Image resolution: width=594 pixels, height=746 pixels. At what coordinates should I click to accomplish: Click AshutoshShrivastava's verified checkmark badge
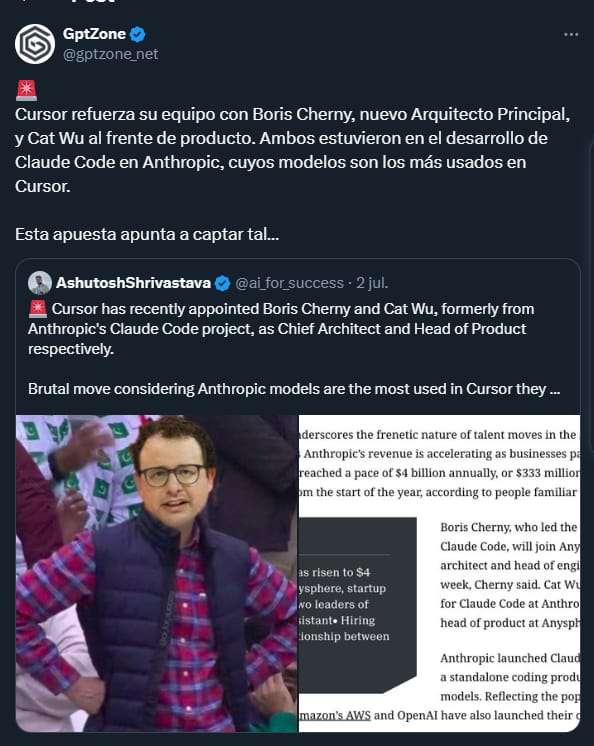click(222, 283)
